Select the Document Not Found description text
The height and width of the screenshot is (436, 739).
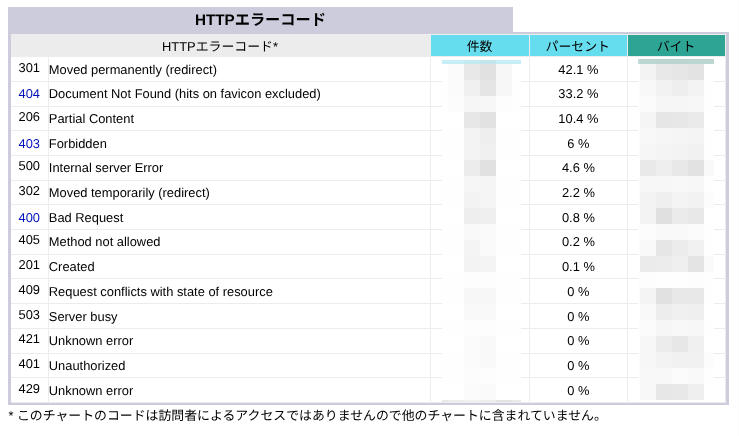coord(185,94)
